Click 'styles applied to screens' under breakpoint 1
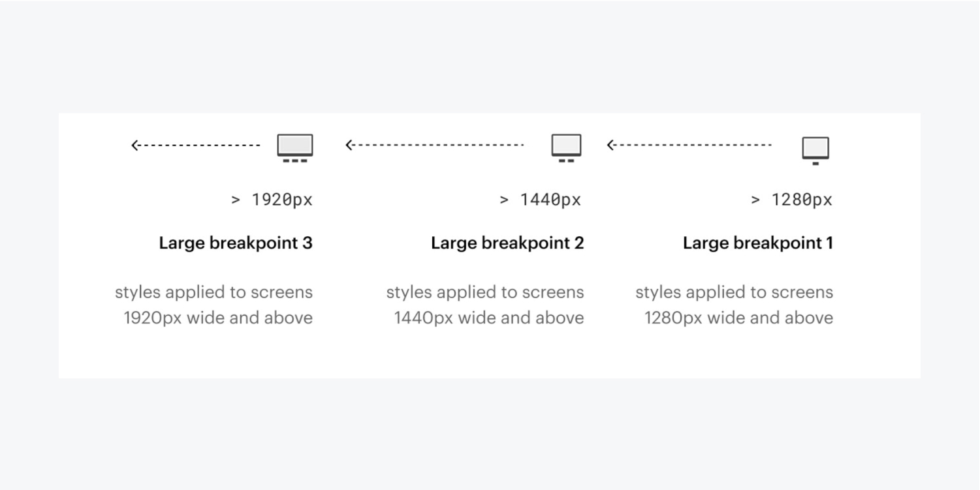The height and width of the screenshot is (490, 980). coord(735,292)
